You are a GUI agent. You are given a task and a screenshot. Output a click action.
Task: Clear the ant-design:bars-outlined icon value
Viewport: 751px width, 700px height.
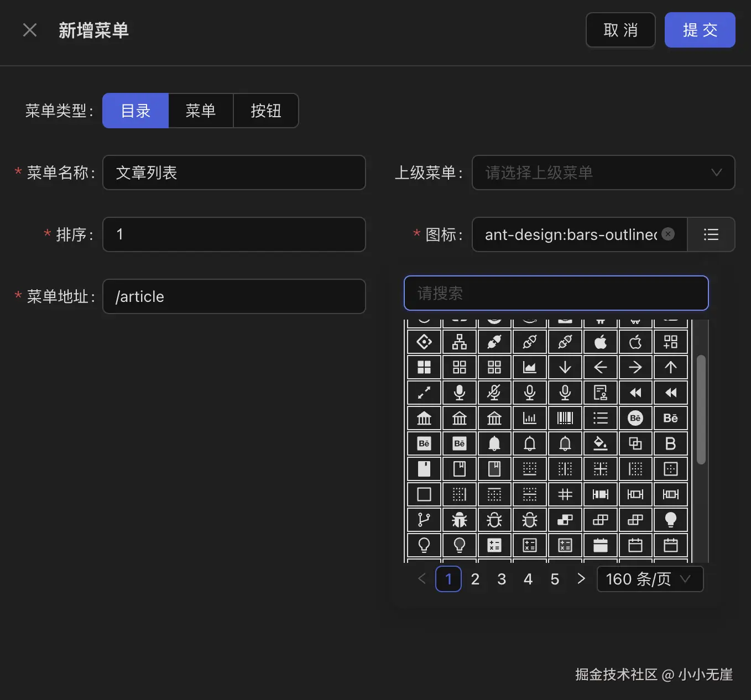tap(668, 234)
